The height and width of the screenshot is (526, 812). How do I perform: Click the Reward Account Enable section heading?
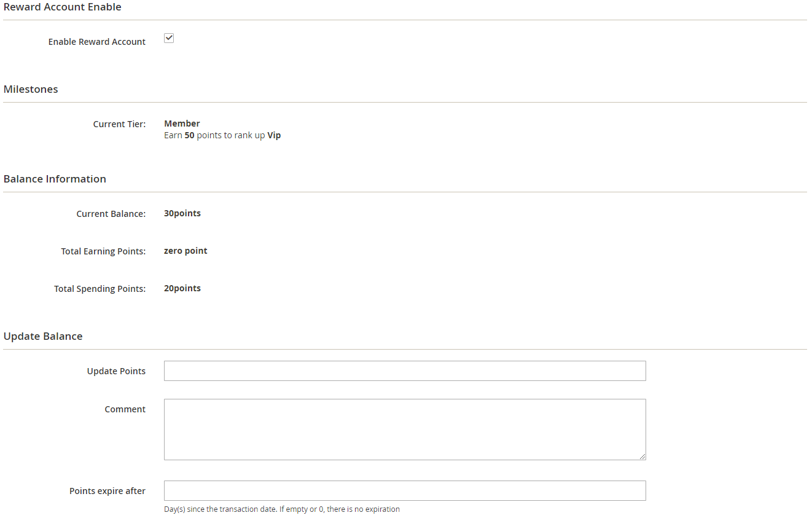[63, 7]
